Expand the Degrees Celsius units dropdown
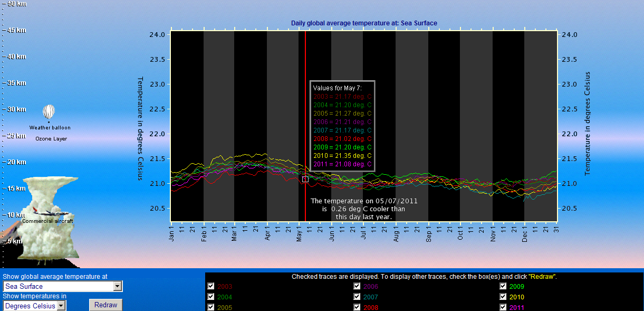 61,305
